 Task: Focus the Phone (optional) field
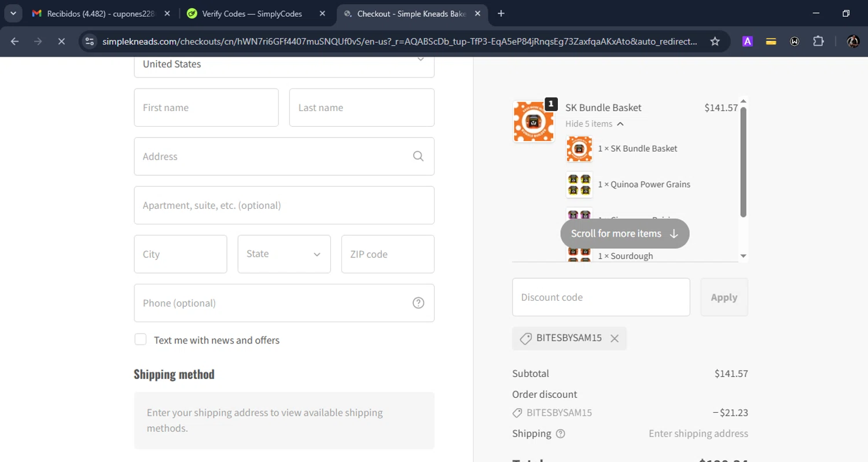pyautogui.click(x=284, y=303)
